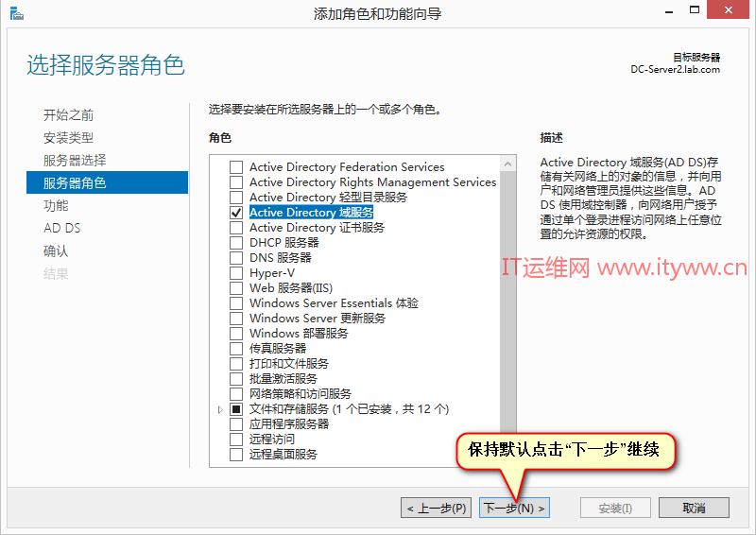
Task: Check Active Directory Rights Management Services
Action: pyautogui.click(x=236, y=182)
